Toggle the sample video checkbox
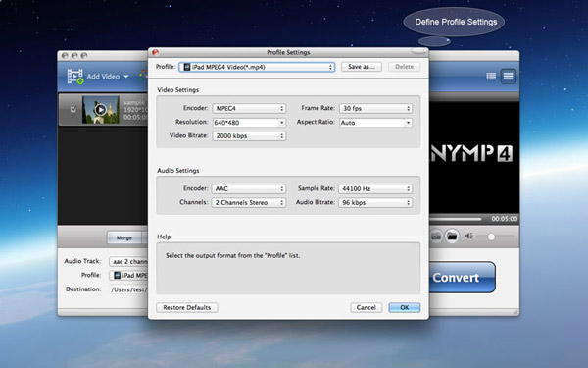Image resolution: width=588 pixels, height=368 pixels. coord(73,109)
